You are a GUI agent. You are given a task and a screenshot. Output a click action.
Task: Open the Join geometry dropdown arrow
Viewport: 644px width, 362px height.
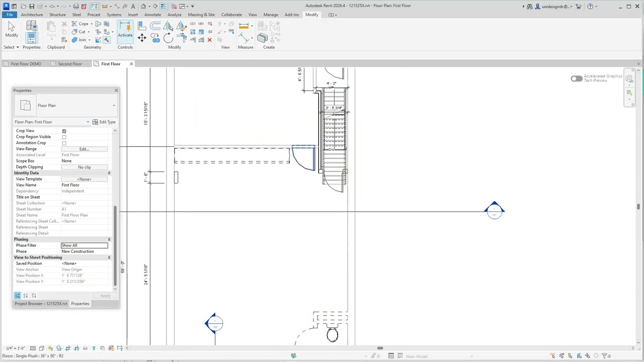pos(89,40)
